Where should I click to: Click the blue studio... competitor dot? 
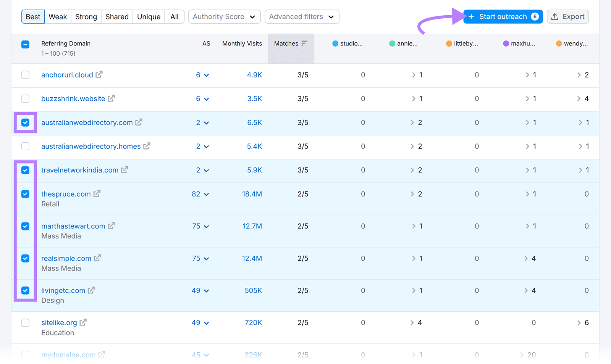(x=335, y=43)
